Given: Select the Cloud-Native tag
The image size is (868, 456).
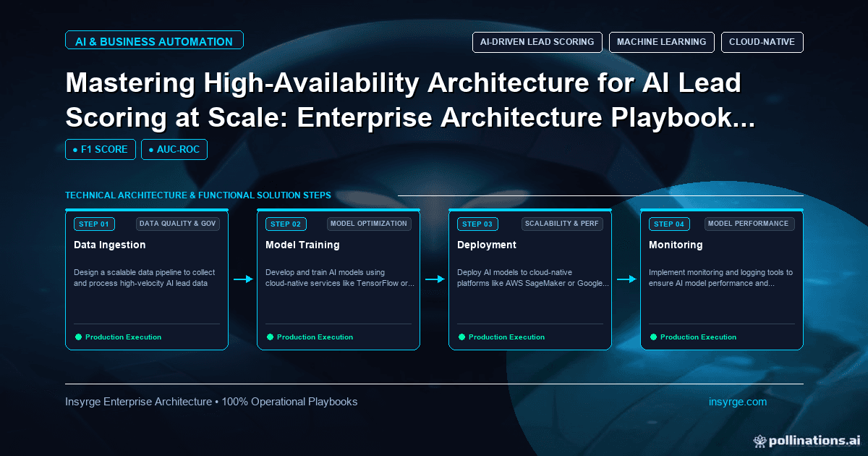Looking at the screenshot, I should coord(762,42).
